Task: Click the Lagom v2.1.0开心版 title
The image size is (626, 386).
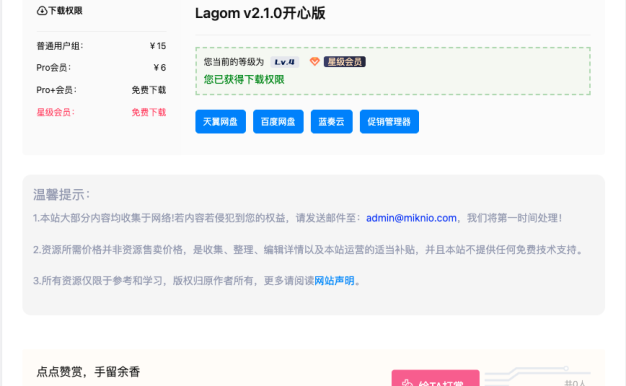Action: coord(260,13)
